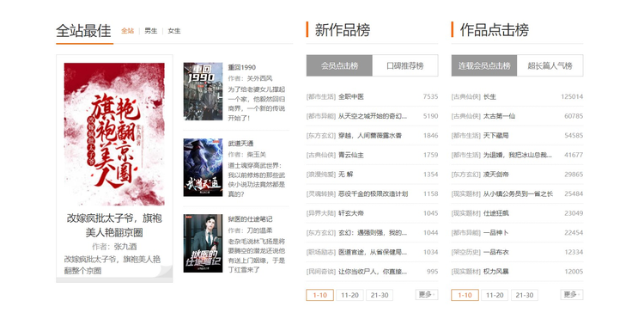Open 无 解 entry

(345, 175)
